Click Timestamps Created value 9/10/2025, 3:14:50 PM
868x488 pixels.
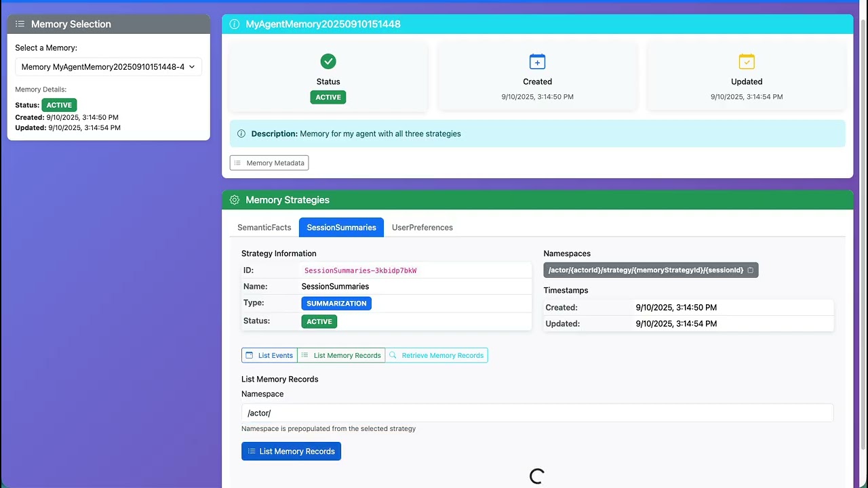point(676,308)
